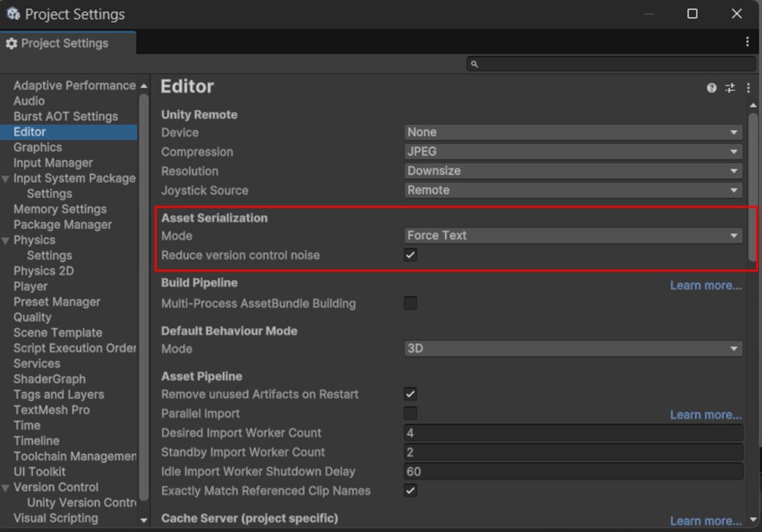Open Asset Serialization Mode dropdown

click(x=573, y=236)
